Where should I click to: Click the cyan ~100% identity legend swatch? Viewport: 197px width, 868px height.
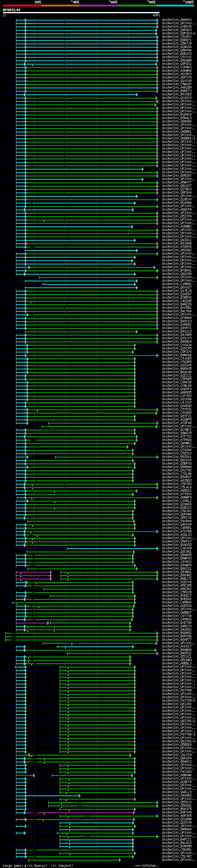(x=175, y=6)
